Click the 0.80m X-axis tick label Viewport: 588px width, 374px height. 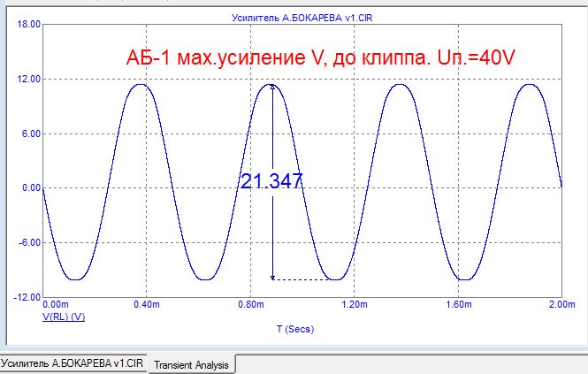coord(249,305)
